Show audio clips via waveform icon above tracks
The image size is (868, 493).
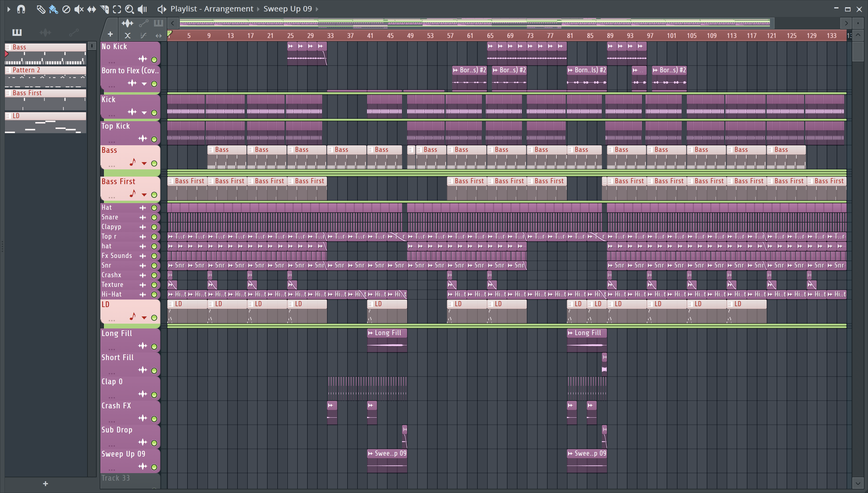pyautogui.click(x=127, y=23)
